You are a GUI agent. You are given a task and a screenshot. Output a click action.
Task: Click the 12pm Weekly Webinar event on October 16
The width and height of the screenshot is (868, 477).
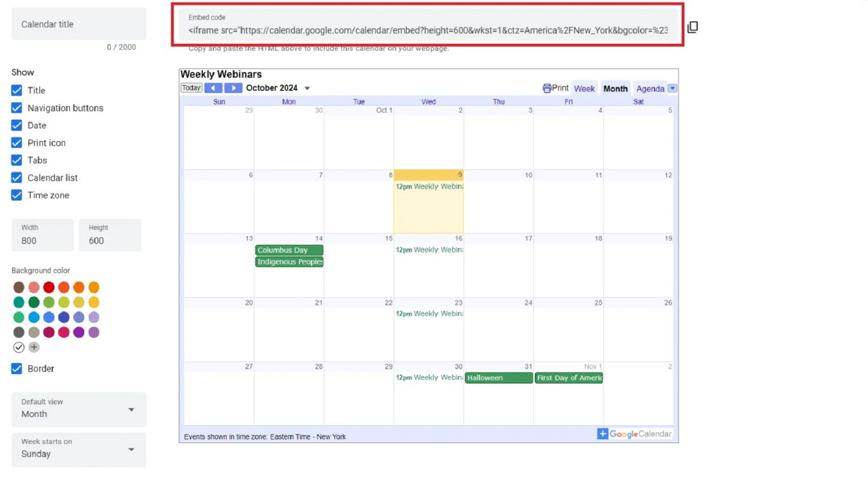[428, 250]
